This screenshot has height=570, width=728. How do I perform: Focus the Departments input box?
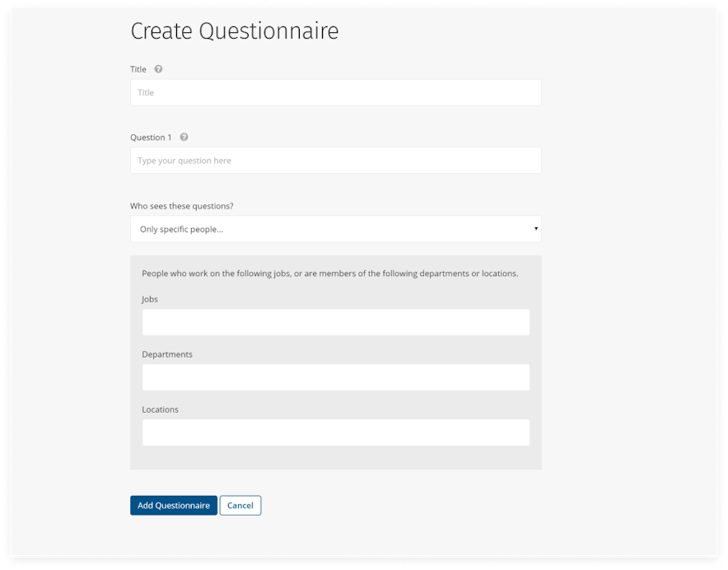[335, 377]
